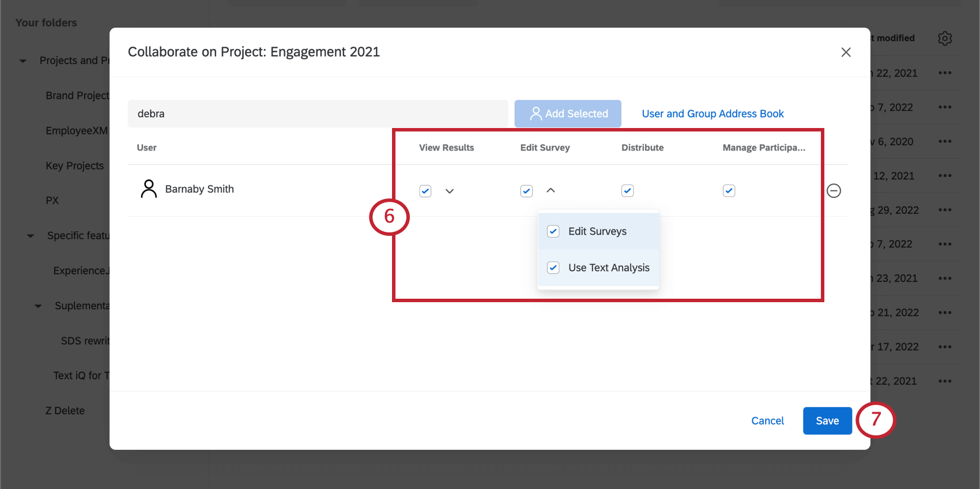Uncheck the View Results checkbox
Viewport: 980px width, 489px height.
pos(425,191)
